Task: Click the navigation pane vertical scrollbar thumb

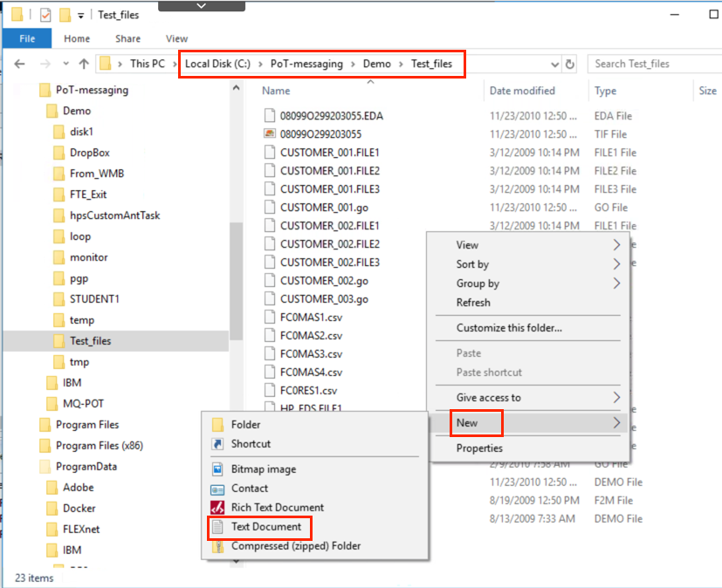Action: pos(237,281)
